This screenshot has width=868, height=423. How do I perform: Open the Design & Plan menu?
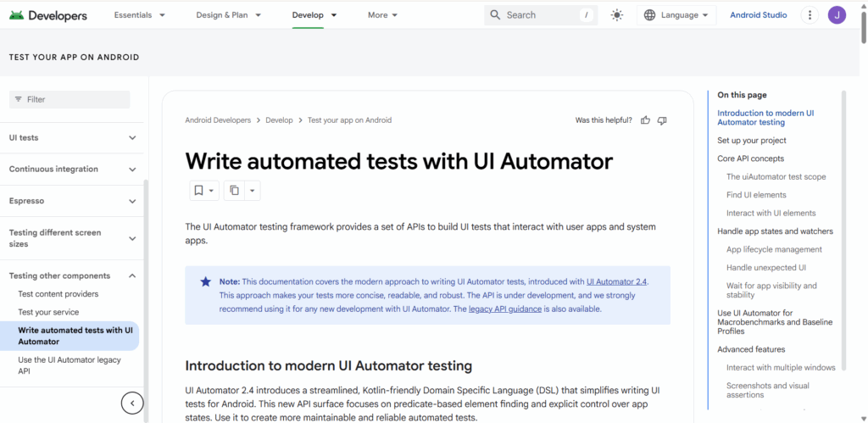pyautogui.click(x=229, y=15)
